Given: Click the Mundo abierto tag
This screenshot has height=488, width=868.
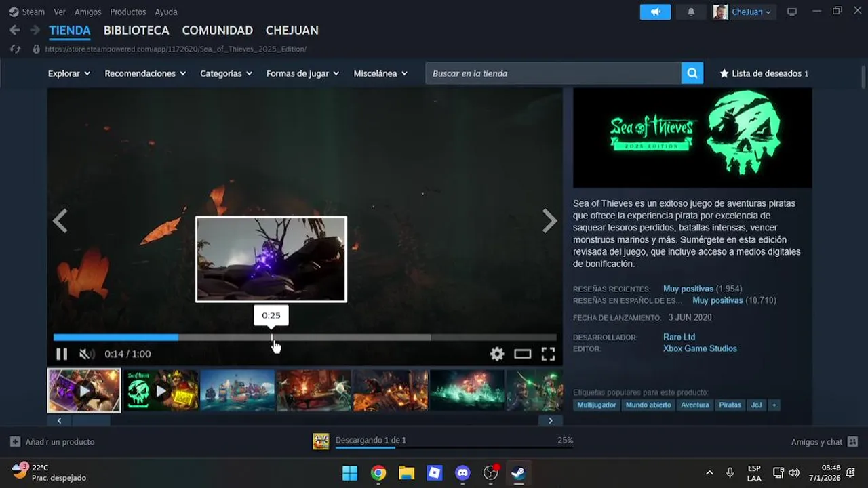Looking at the screenshot, I should coord(648,405).
